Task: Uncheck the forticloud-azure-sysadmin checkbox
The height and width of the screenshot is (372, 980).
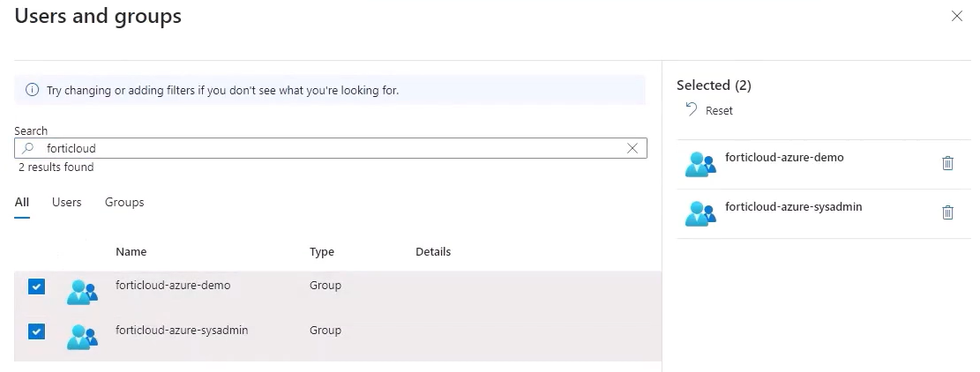Action: click(36, 331)
